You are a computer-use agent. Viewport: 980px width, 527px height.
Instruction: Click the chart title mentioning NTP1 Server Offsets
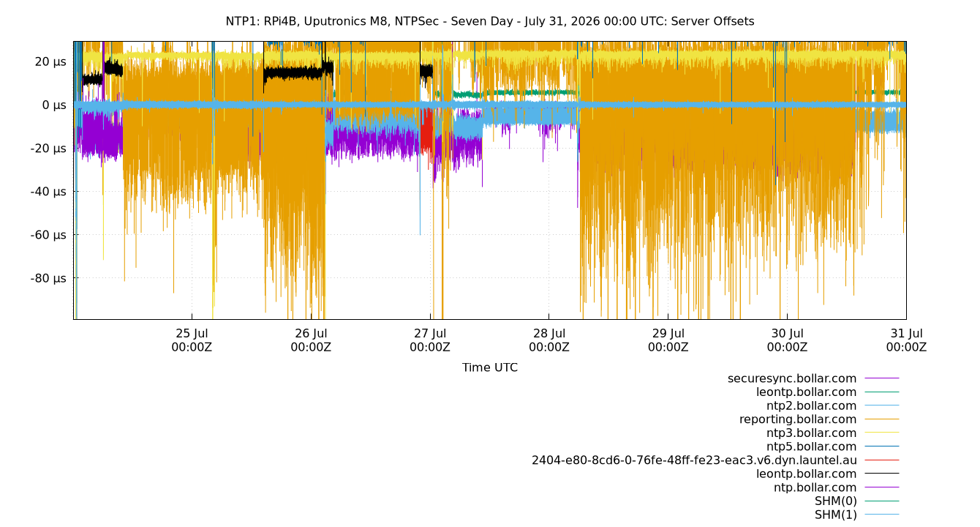pos(490,21)
